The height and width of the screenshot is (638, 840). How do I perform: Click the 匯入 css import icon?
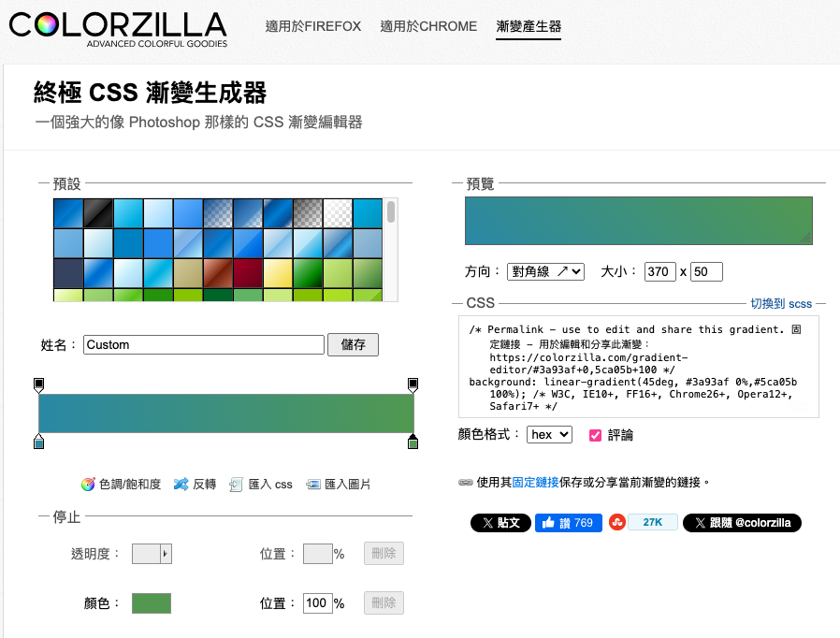point(236,485)
